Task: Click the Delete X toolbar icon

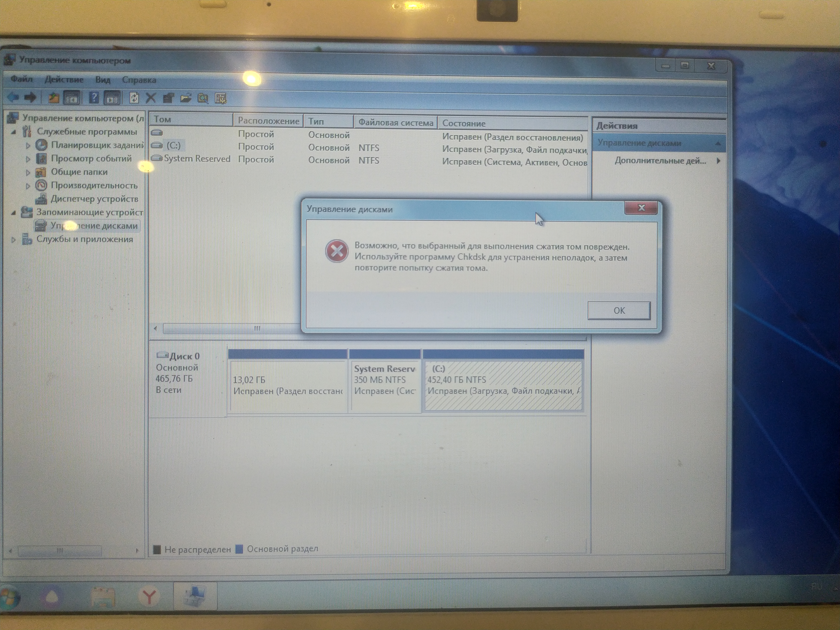Action: click(x=151, y=98)
